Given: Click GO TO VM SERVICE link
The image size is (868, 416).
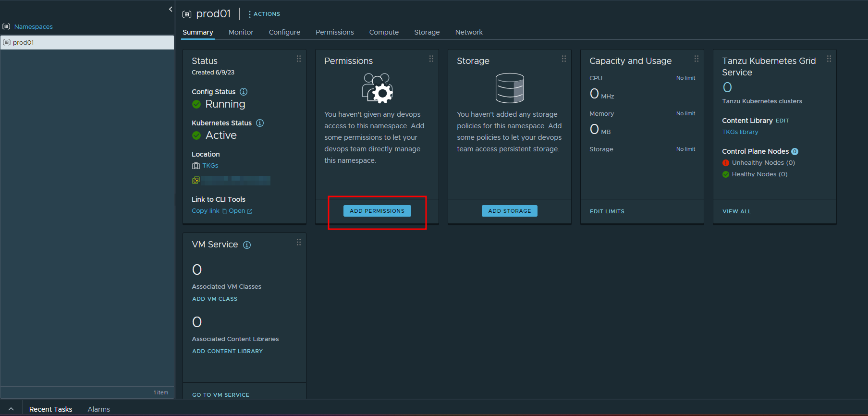Looking at the screenshot, I should [x=220, y=395].
